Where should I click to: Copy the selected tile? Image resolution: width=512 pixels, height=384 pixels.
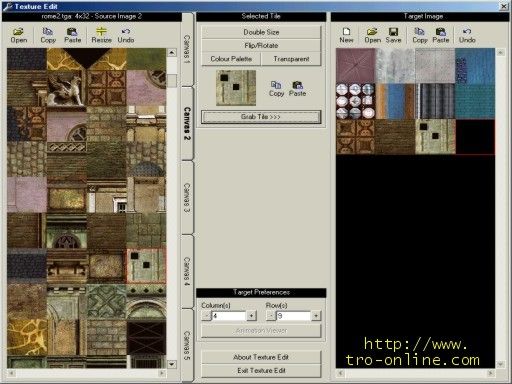point(276,89)
